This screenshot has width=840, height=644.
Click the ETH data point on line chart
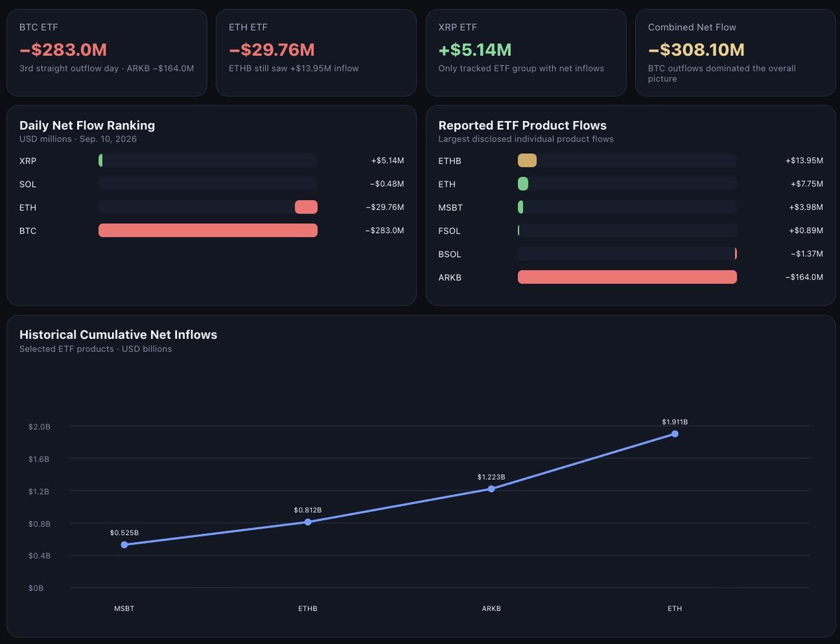point(675,434)
